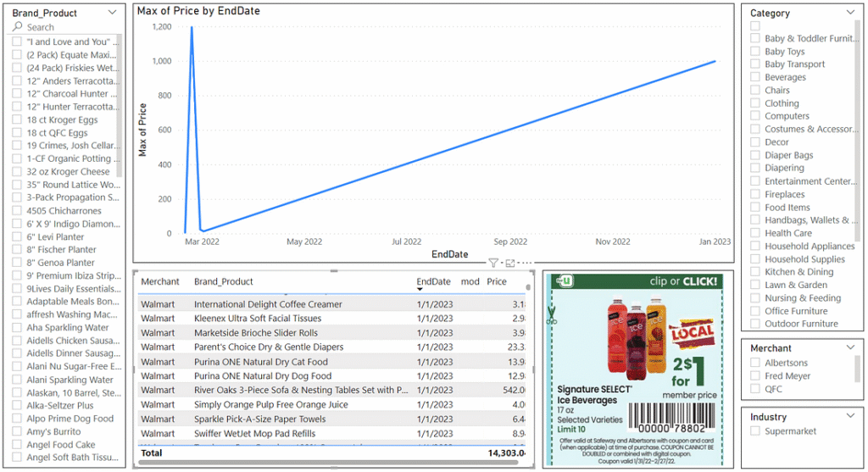
Task: Check the Lawn & Garden category
Action: pos(755,285)
